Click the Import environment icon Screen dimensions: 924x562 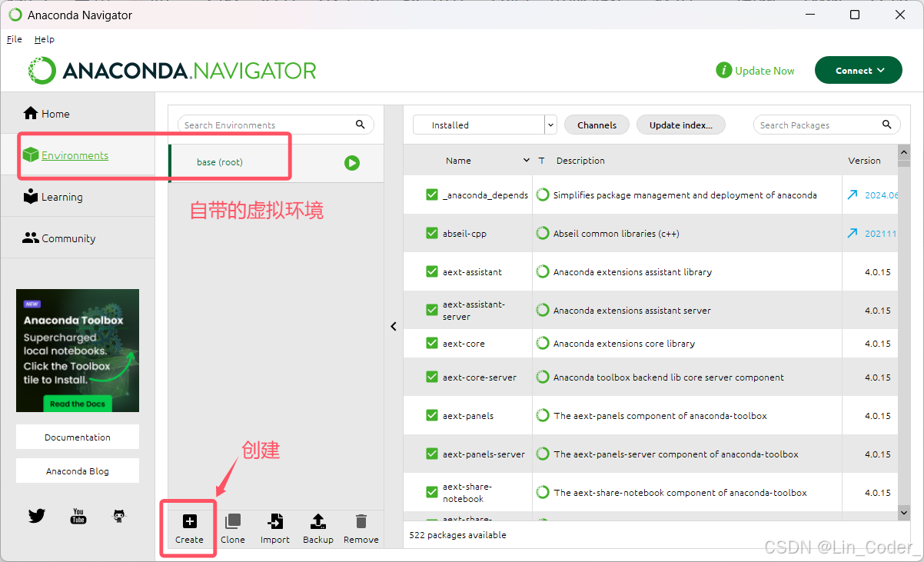click(x=274, y=521)
